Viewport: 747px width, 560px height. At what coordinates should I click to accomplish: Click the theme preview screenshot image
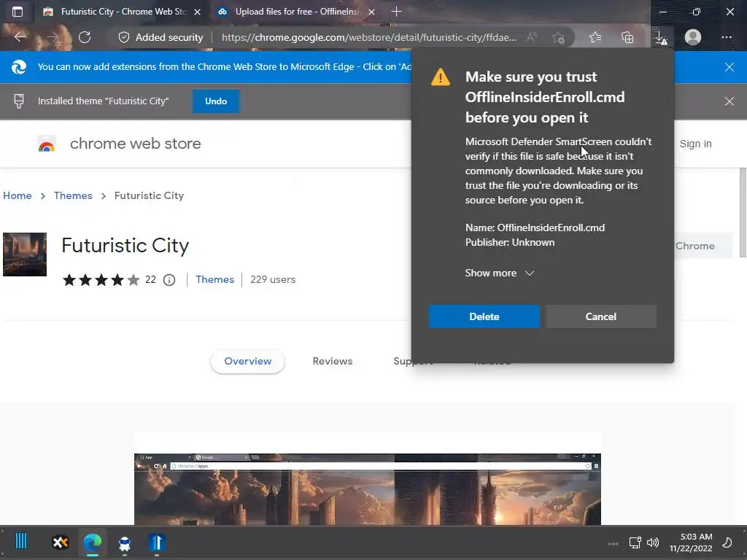point(368,489)
